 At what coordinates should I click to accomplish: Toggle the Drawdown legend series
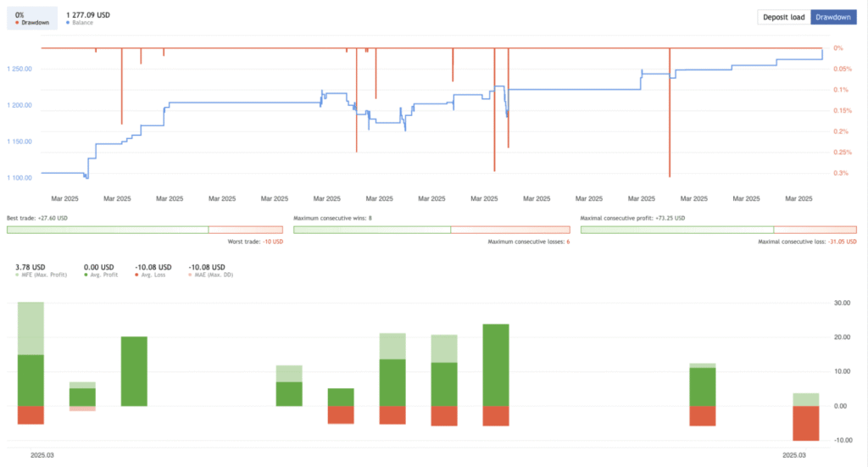click(31, 23)
